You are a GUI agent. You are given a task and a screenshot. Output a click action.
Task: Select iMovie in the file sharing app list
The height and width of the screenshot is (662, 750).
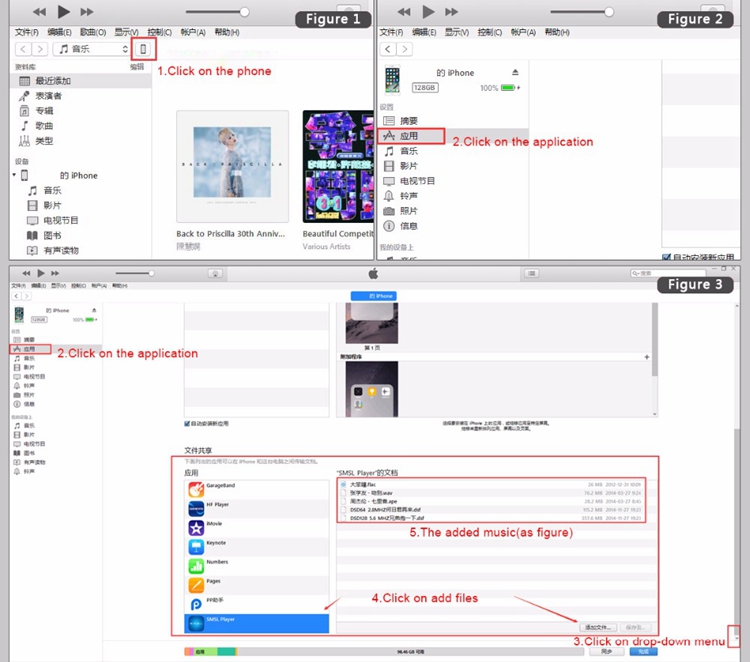pyautogui.click(x=215, y=525)
